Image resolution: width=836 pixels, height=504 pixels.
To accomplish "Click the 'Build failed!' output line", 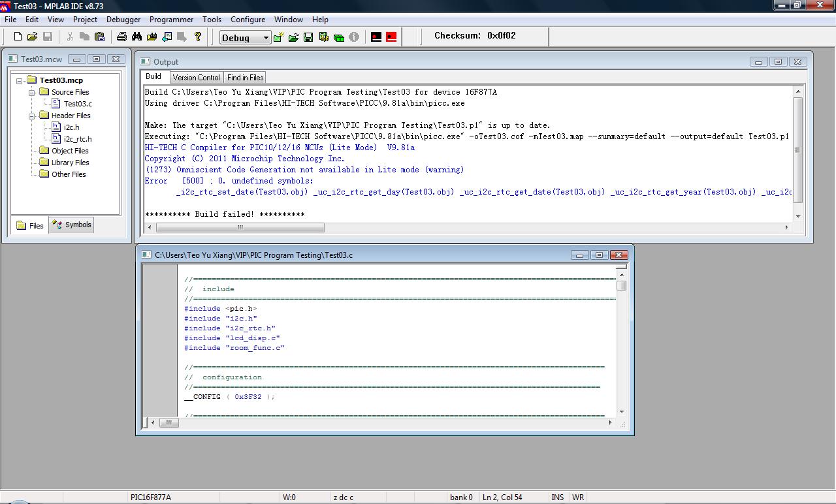I will (225, 214).
